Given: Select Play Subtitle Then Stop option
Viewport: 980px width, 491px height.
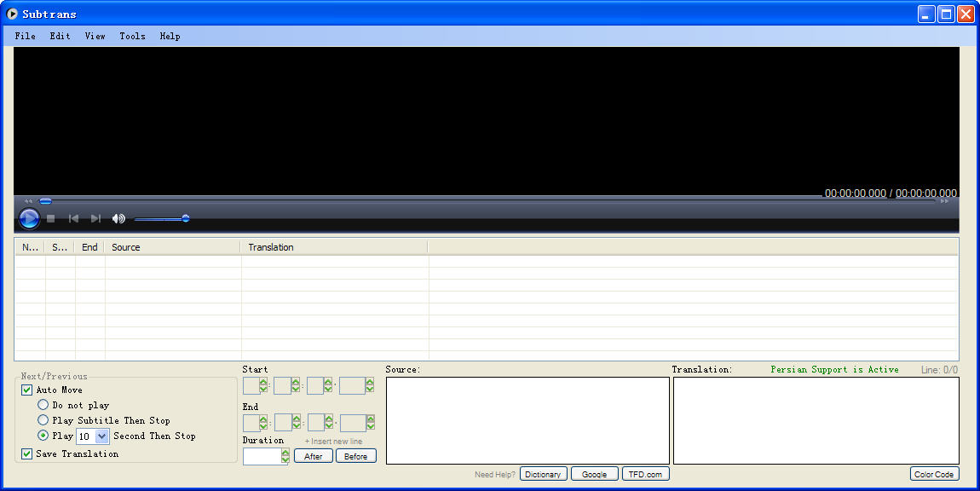Looking at the screenshot, I should pyautogui.click(x=43, y=419).
